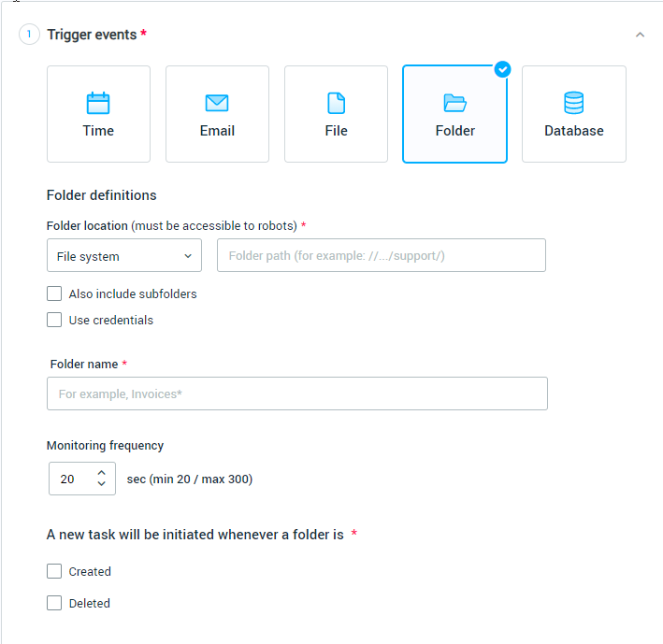The height and width of the screenshot is (644, 663).
Task: Enable Also include subfolders checkbox
Action: point(54,293)
